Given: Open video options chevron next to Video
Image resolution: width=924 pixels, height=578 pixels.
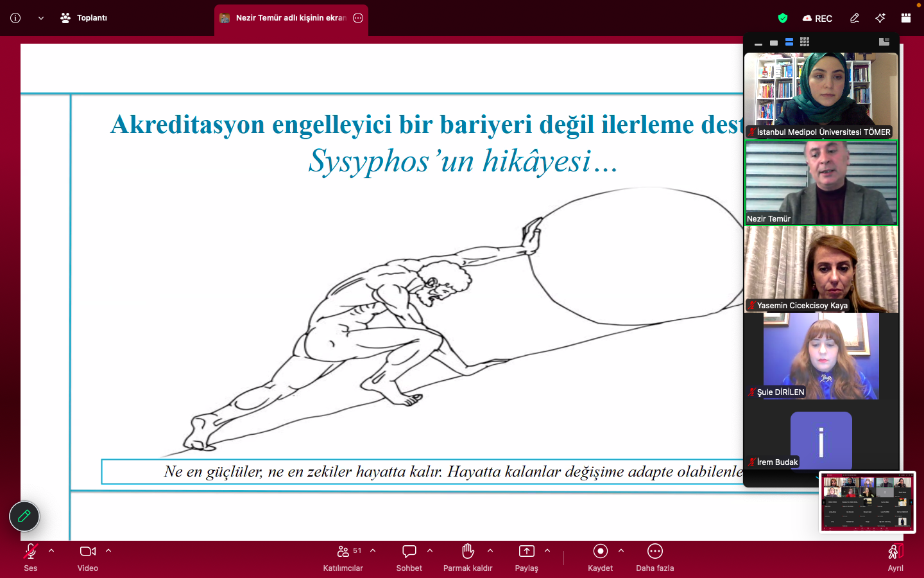Looking at the screenshot, I should [108, 551].
